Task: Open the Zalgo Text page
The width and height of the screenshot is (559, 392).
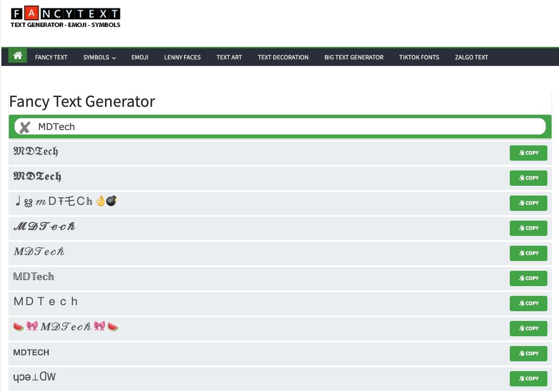Action: (x=471, y=58)
